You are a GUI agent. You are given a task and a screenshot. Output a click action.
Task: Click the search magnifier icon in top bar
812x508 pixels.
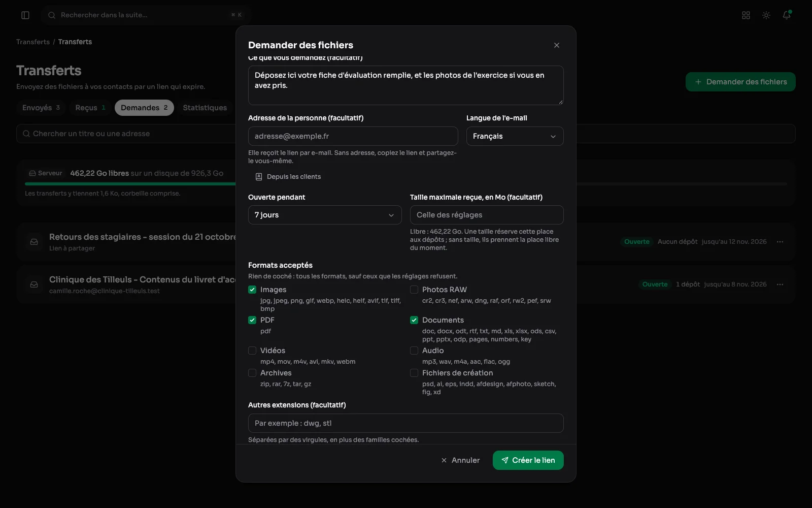52,15
